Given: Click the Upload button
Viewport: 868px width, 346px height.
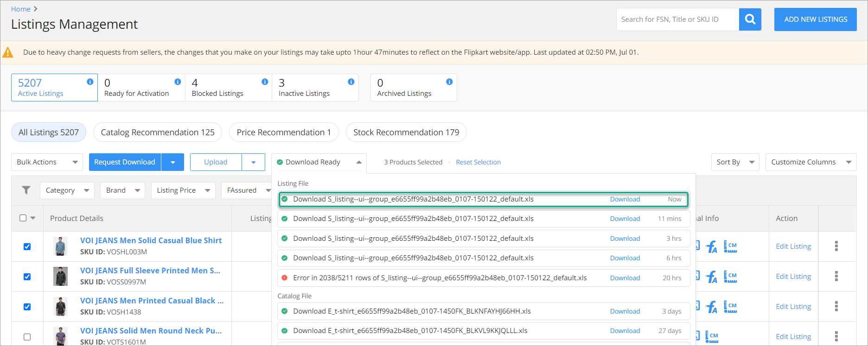Looking at the screenshot, I should tap(216, 162).
